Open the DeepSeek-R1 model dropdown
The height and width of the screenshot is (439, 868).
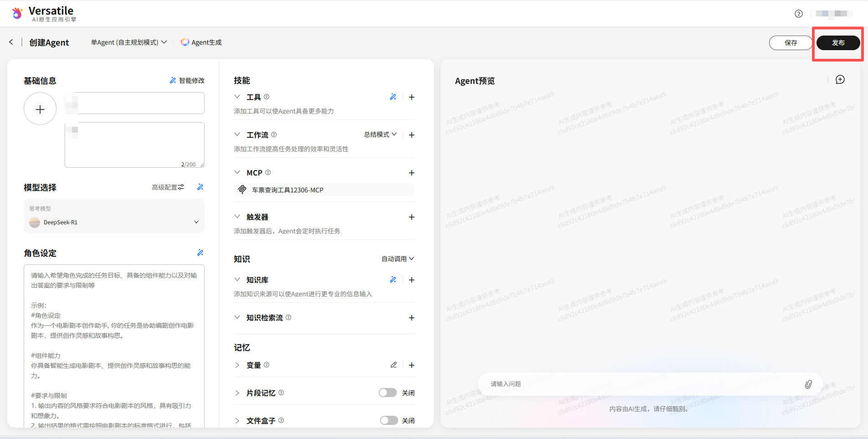(x=114, y=222)
